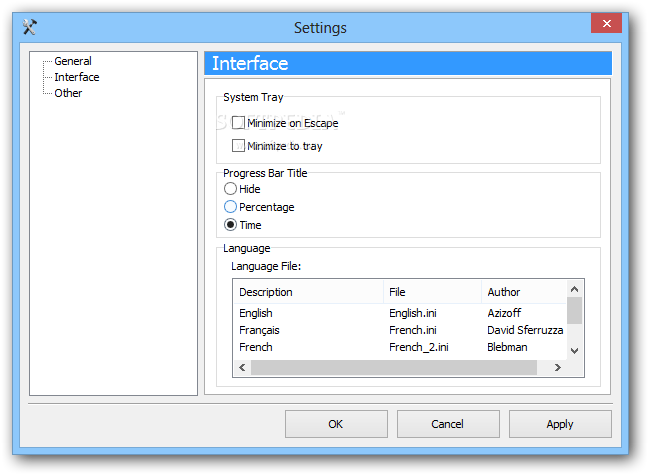The width and height of the screenshot is (649, 475).
Task: Select the English language row
Action: coord(400,313)
